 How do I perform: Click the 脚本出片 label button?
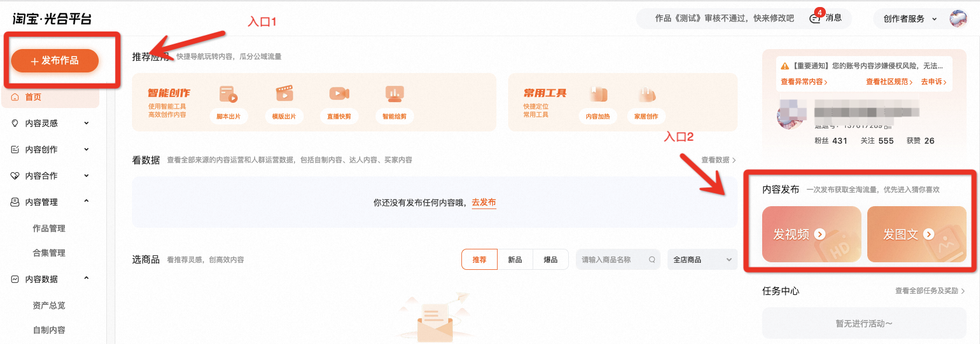click(228, 116)
